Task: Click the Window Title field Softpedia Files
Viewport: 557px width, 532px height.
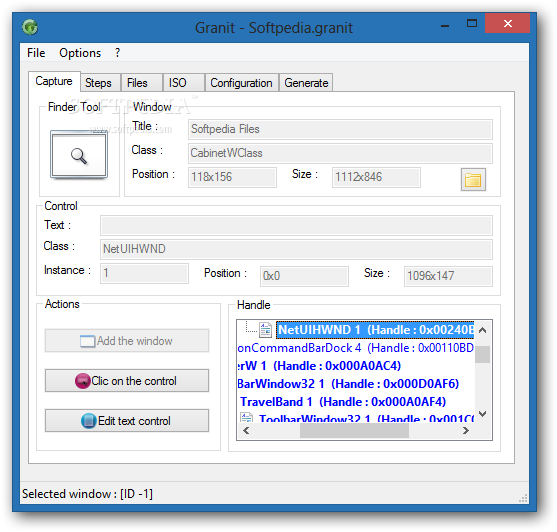Action: click(340, 129)
